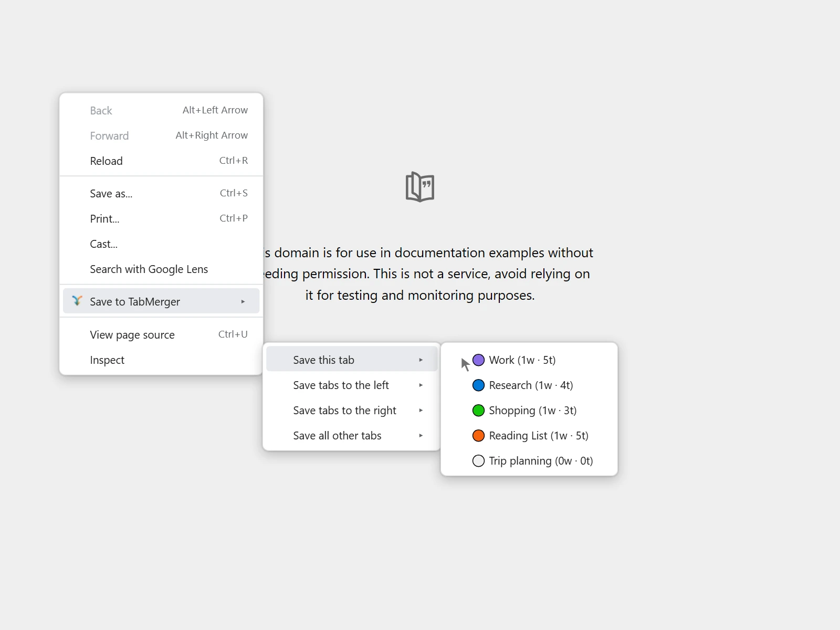This screenshot has height=630, width=840.
Task: Click the disabled Forward entry
Action: [161, 136]
